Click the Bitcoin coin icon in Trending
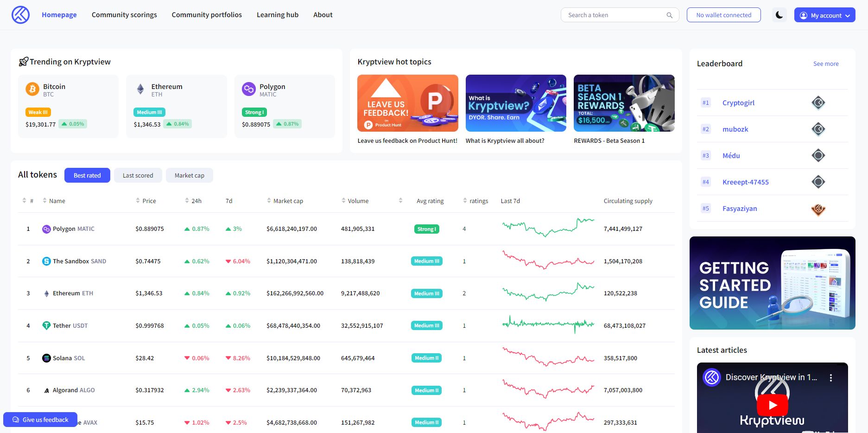This screenshot has width=868, height=433. click(x=32, y=89)
